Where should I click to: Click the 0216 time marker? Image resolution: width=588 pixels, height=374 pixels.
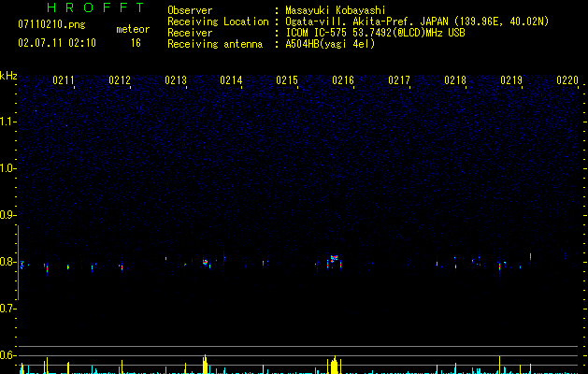[x=343, y=80]
